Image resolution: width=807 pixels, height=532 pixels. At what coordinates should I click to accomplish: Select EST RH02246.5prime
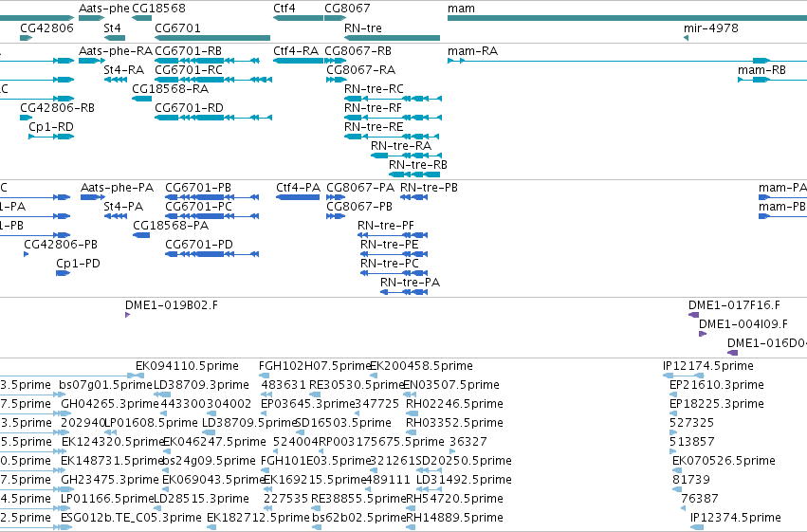411,414
